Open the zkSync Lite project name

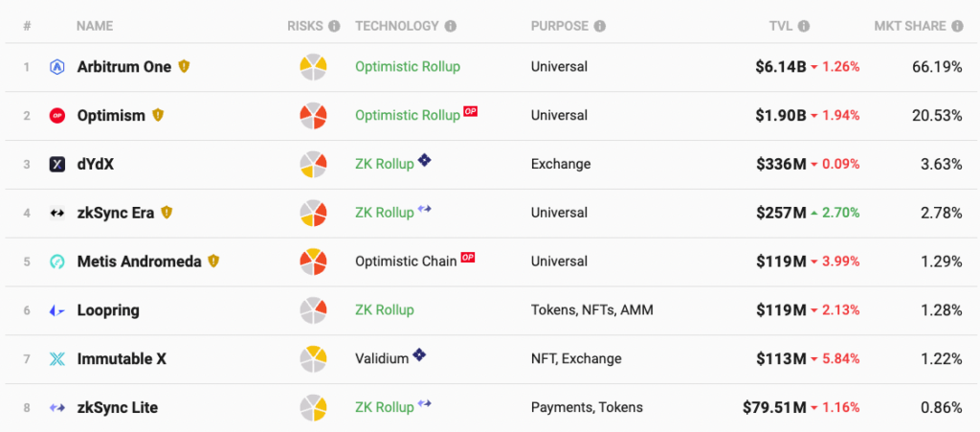click(118, 408)
